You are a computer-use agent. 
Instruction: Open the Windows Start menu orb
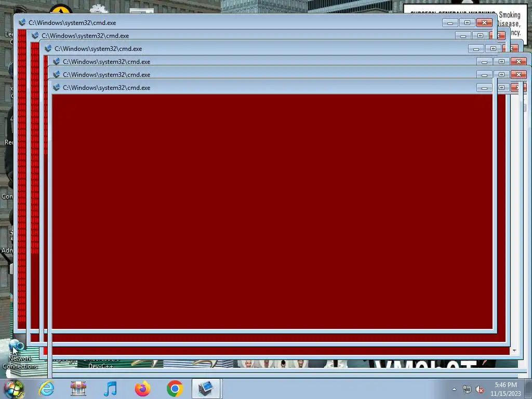[x=14, y=389]
